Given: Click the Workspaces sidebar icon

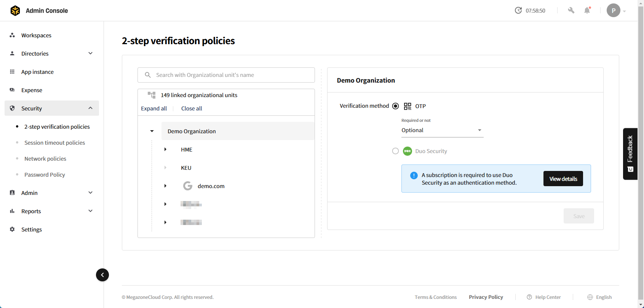Looking at the screenshot, I should [x=12, y=35].
